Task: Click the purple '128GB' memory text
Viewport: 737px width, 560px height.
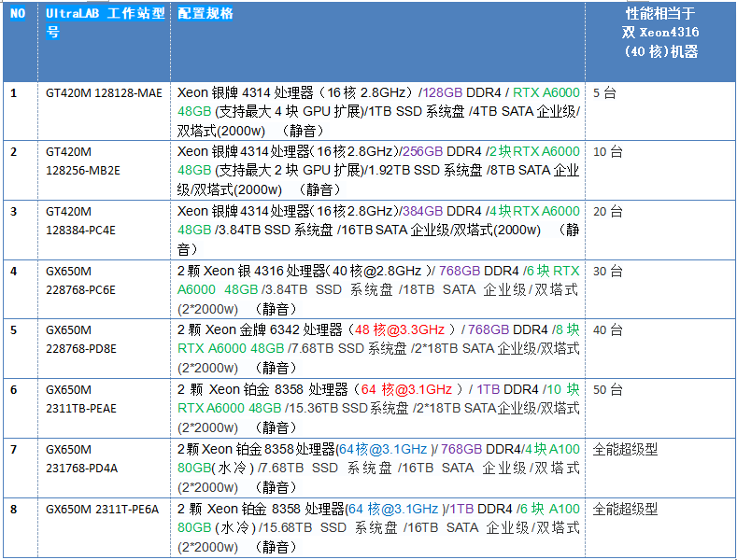Action: point(443,92)
